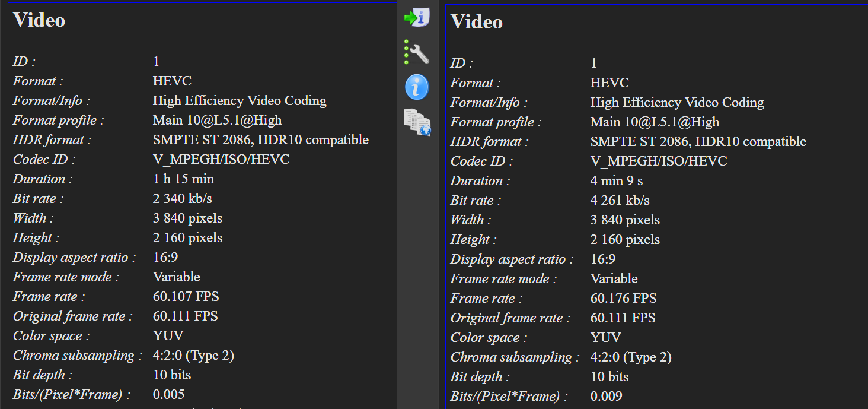The image size is (868, 409).
Task: Select the 2 340 kb/s bit rate value
Action: tap(182, 198)
